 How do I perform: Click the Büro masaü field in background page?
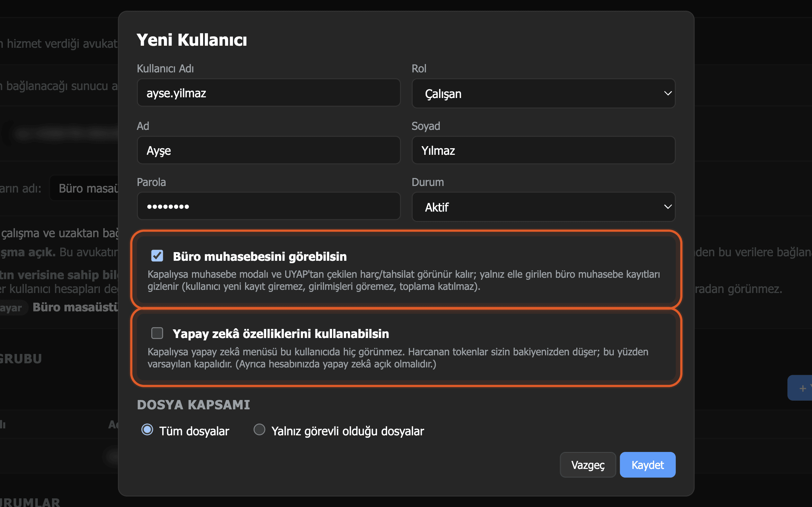point(84,188)
